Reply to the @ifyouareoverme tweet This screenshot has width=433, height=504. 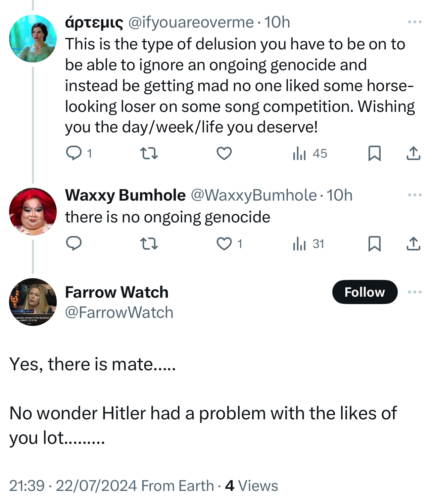pyautogui.click(x=74, y=154)
